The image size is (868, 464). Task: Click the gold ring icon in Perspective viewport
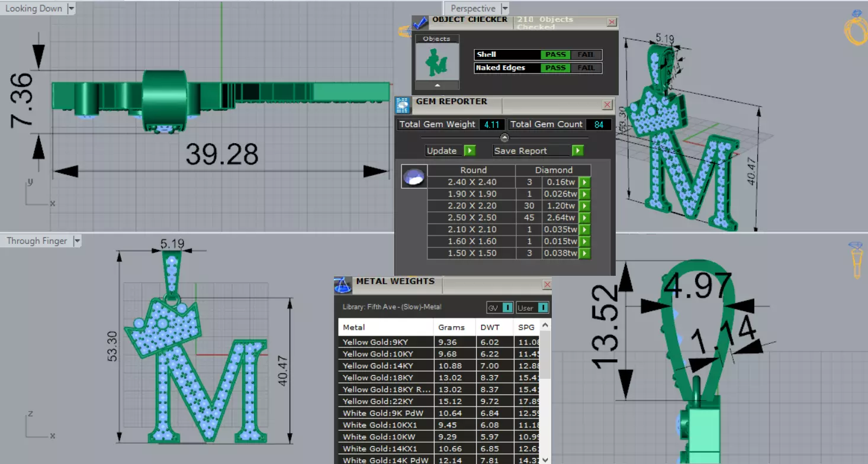click(x=856, y=28)
